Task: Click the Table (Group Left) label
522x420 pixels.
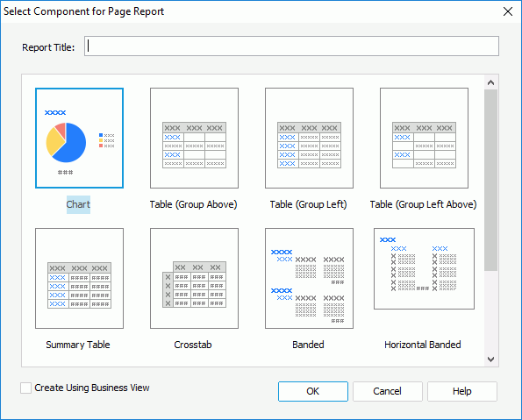Action: click(x=308, y=204)
